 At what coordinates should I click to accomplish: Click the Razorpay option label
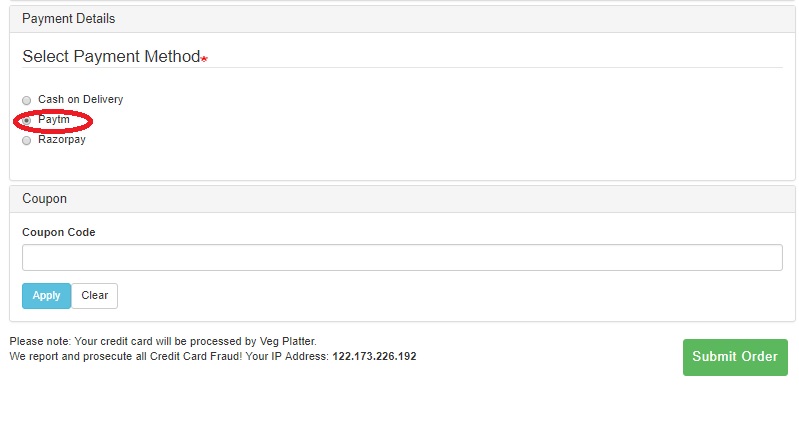pyautogui.click(x=62, y=140)
